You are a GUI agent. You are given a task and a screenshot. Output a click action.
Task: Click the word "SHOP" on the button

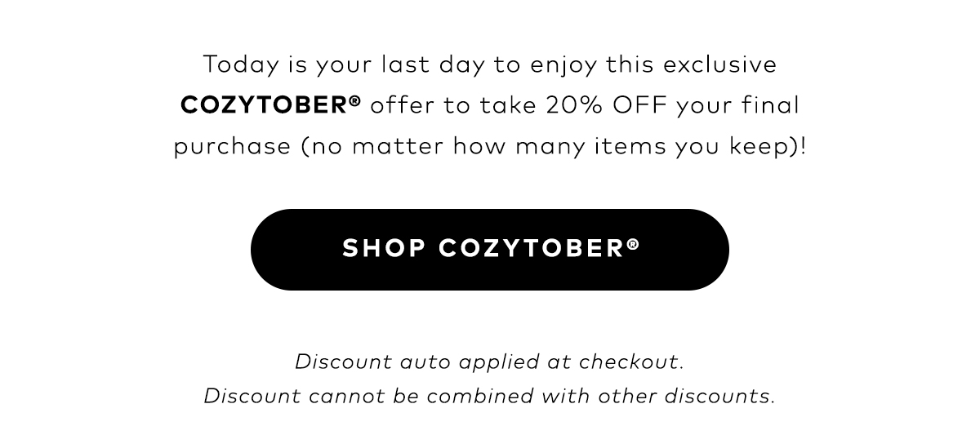click(x=382, y=250)
